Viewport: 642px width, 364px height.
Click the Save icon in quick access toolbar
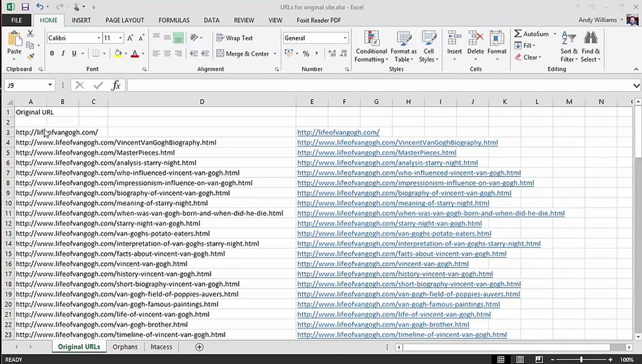[25, 7]
